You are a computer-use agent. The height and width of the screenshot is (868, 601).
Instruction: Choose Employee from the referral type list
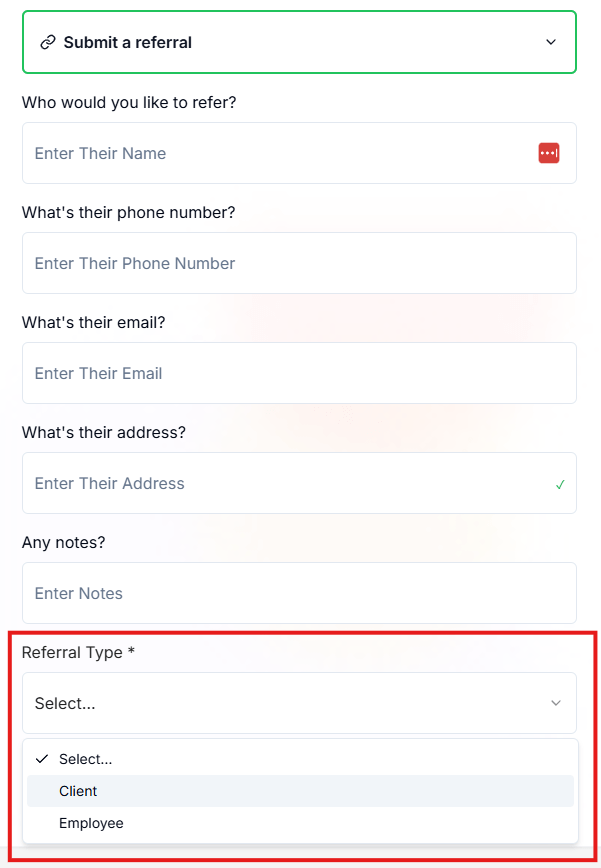(x=300, y=823)
